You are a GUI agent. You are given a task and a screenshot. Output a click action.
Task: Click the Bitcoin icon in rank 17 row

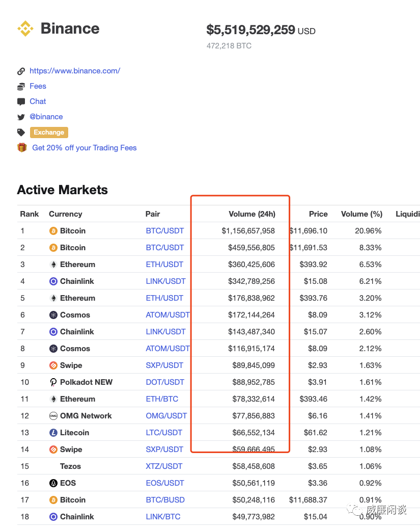pyautogui.click(x=53, y=500)
